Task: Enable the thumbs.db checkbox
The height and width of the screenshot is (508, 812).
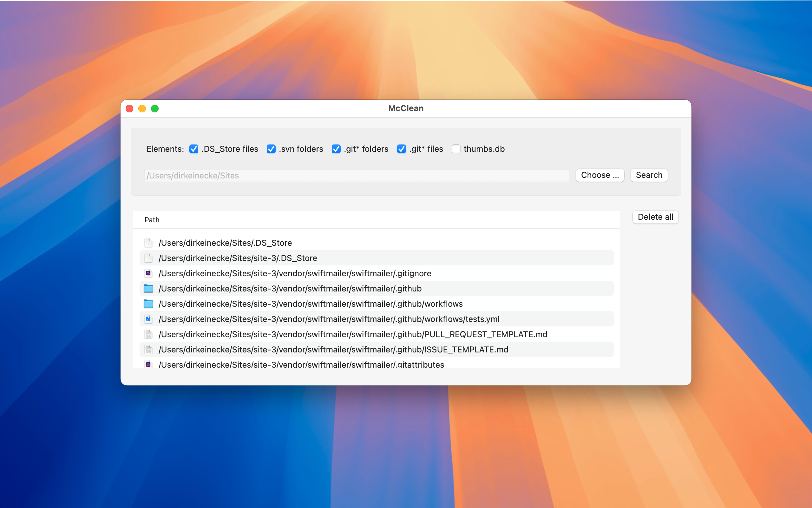Action: 456,149
